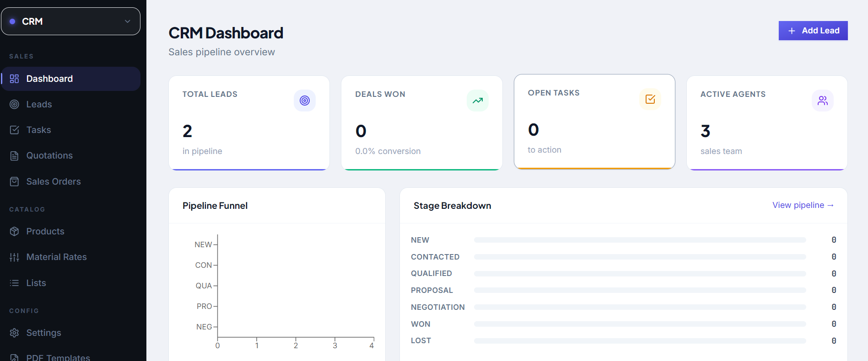The image size is (868, 361).
Task: Expand the CRM module dropdown chevron
Action: [x=128, y=21]
